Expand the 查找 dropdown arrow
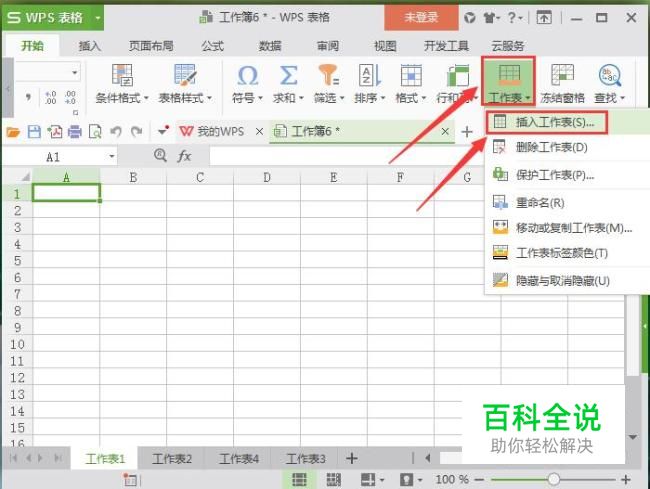Image resolution: width=650 pixels, height=489 pixels. [x=622, y=99]
